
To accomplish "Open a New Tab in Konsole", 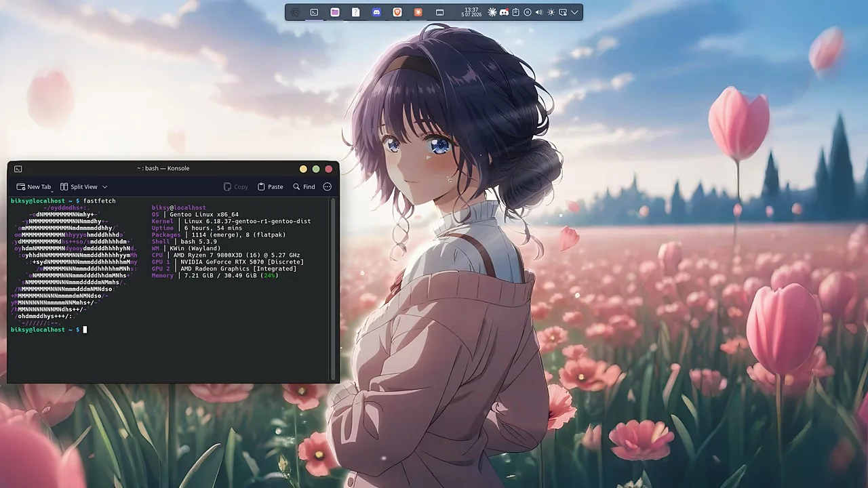I will tap(34, 186).
